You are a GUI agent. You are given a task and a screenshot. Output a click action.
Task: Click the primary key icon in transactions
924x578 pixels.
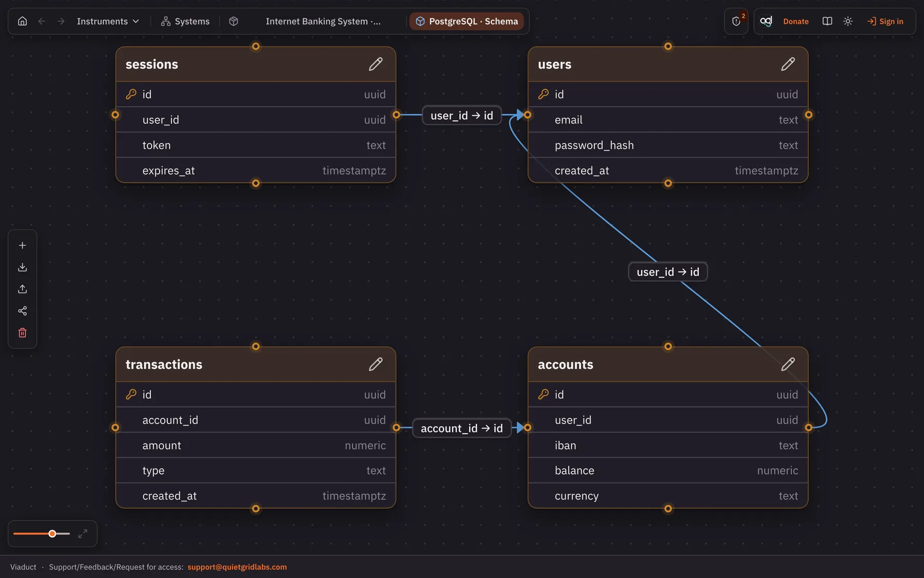click(131, 394)
